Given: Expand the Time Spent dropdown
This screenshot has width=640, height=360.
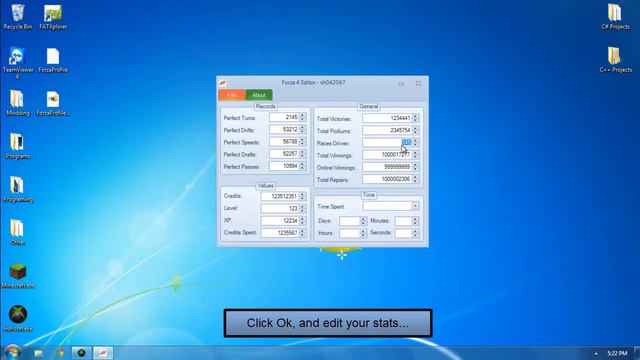Looking at the screenshot, I should coord(415,207).
